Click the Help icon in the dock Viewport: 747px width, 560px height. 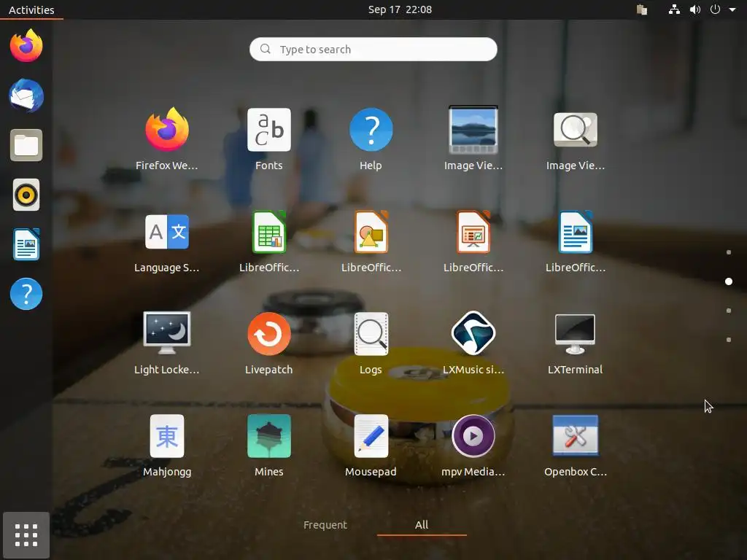coord(26,294)
